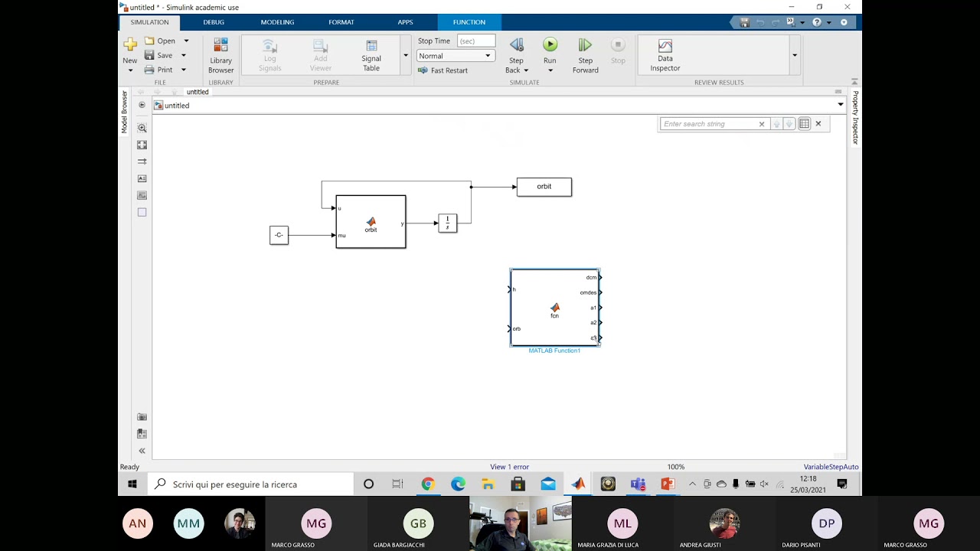Click the Open file button

pos(160,41)
